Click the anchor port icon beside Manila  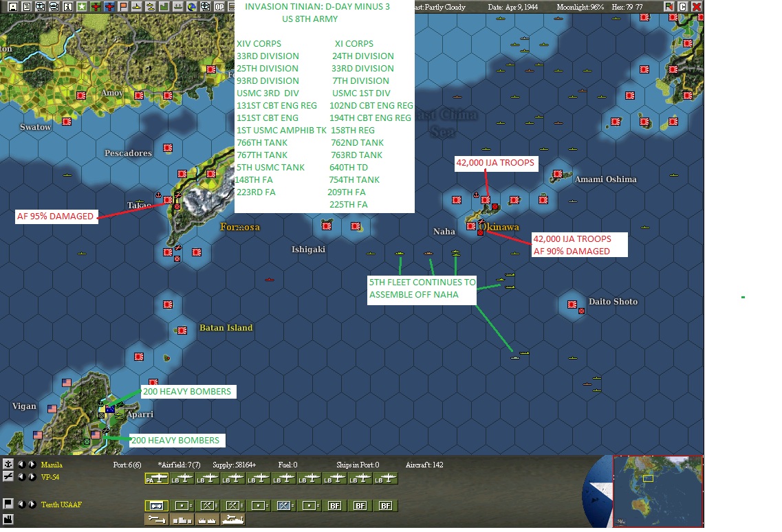pyautogui.click(x=8, y=464)
